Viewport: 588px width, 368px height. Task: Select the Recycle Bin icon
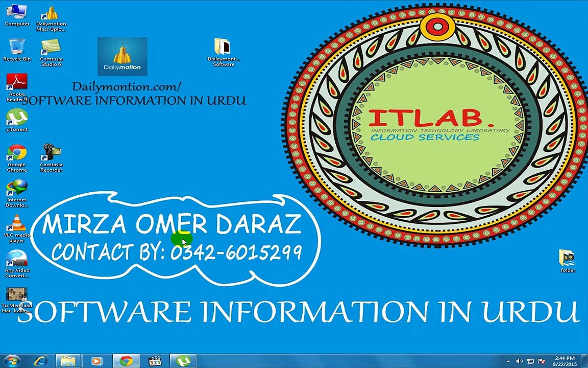coord(17,50)
